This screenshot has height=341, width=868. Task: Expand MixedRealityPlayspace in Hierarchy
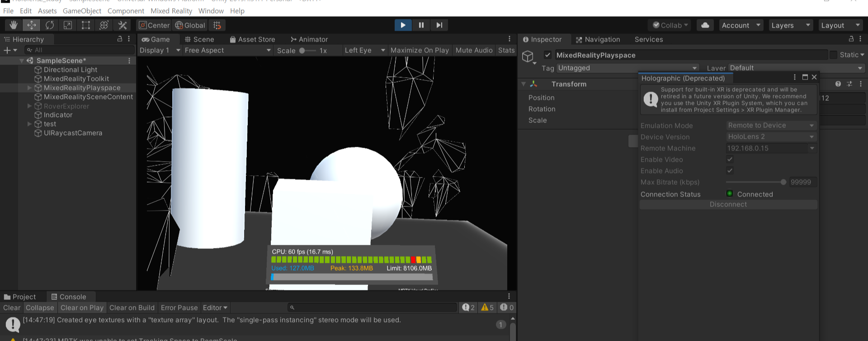click(29, 88)
